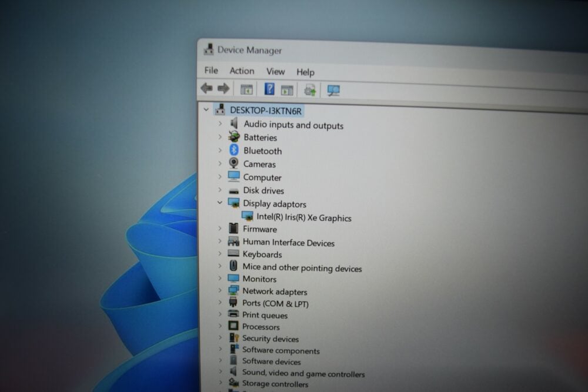Collapse the Display adaptors chevron
Screen dimensions: 588x392
click(220, 202)
